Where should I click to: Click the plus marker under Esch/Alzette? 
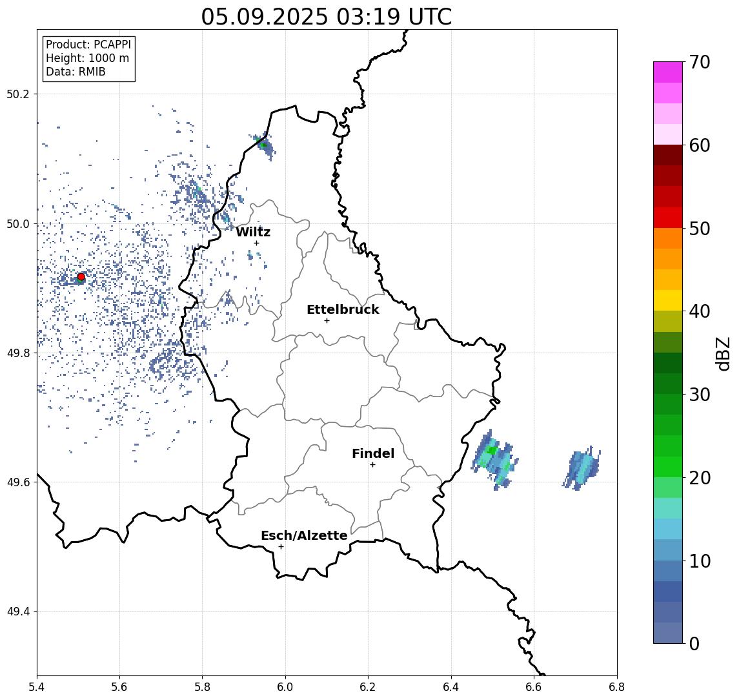click(x=281, y=547)
